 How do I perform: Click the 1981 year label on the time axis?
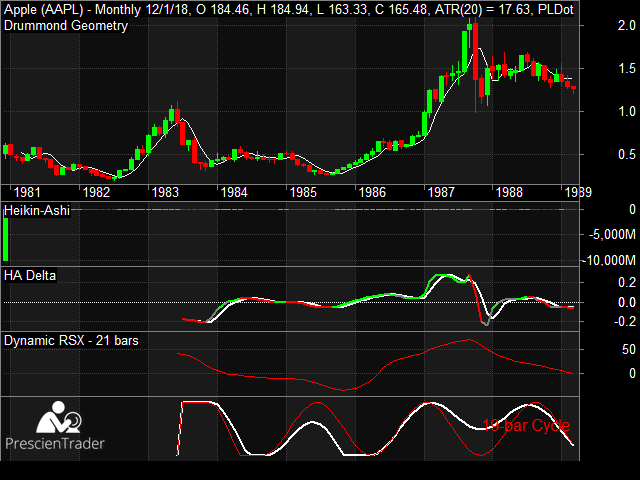pyautogui.click(x=27, y=192)
